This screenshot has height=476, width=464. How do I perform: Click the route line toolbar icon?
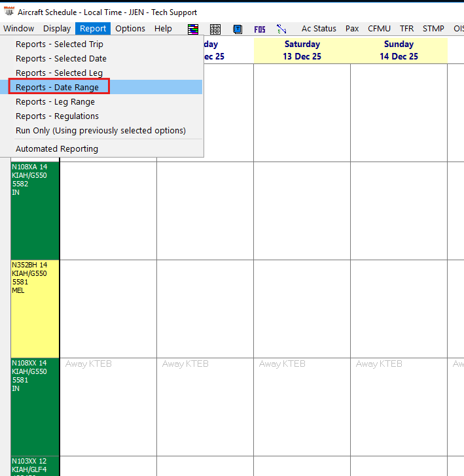point(282,29)
